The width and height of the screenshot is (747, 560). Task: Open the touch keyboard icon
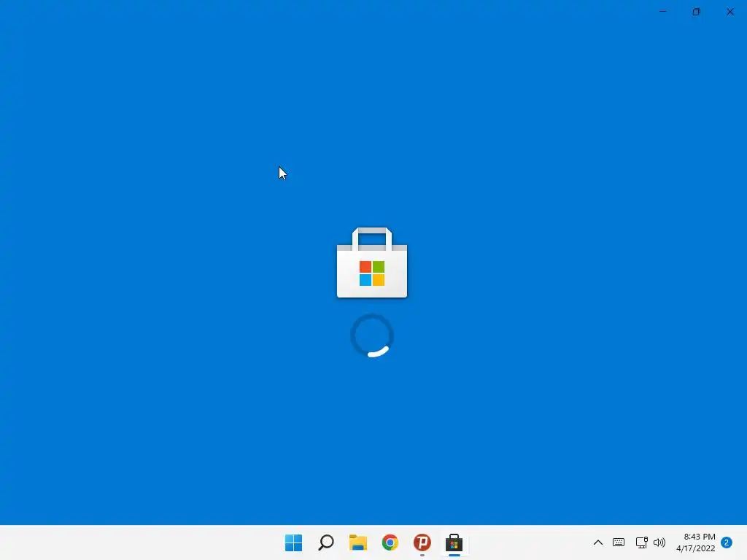coord(619,542)
